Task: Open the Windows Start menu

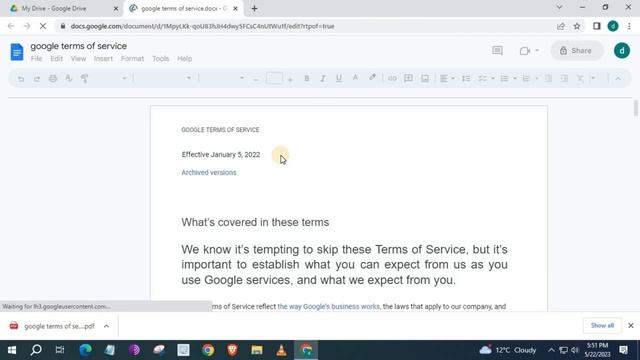Action: [x=12, y=350]
